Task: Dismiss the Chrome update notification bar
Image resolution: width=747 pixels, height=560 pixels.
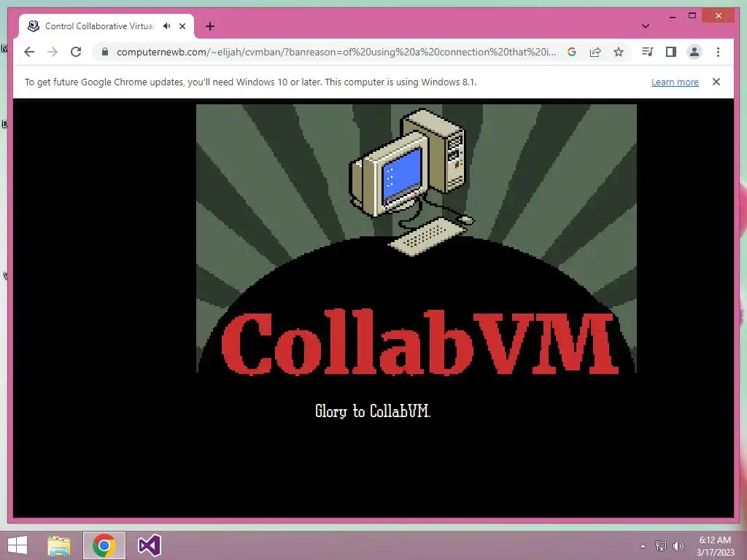Action: point(716,82)
